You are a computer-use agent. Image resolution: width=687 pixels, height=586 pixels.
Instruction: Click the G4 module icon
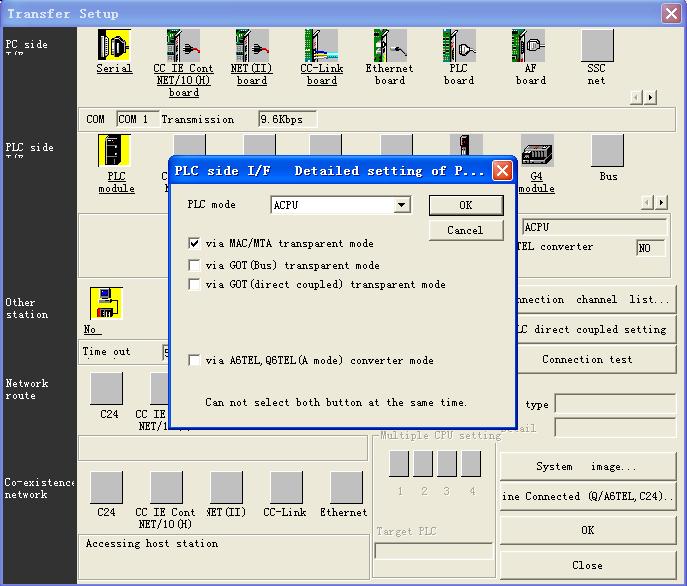pos(537,152)
